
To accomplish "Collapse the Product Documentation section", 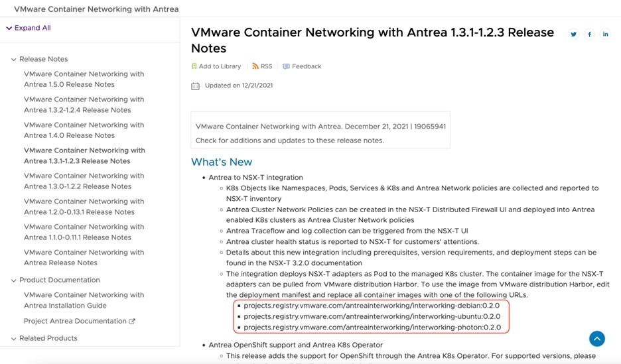I will click(13, 280).
